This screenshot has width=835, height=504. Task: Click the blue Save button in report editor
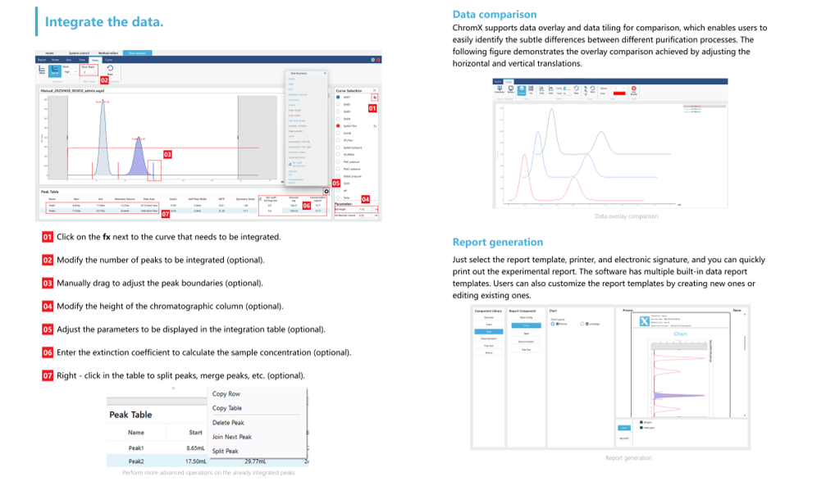tap(624, 428)
